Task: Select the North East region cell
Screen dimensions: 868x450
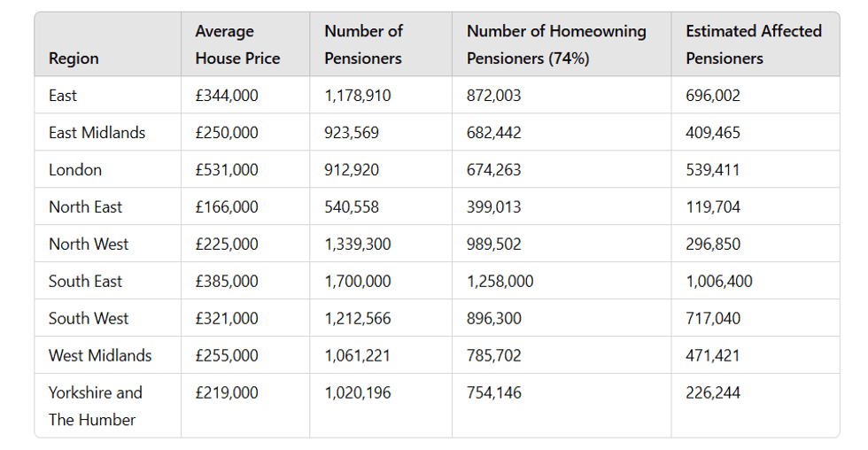Action: pos(85,207)
